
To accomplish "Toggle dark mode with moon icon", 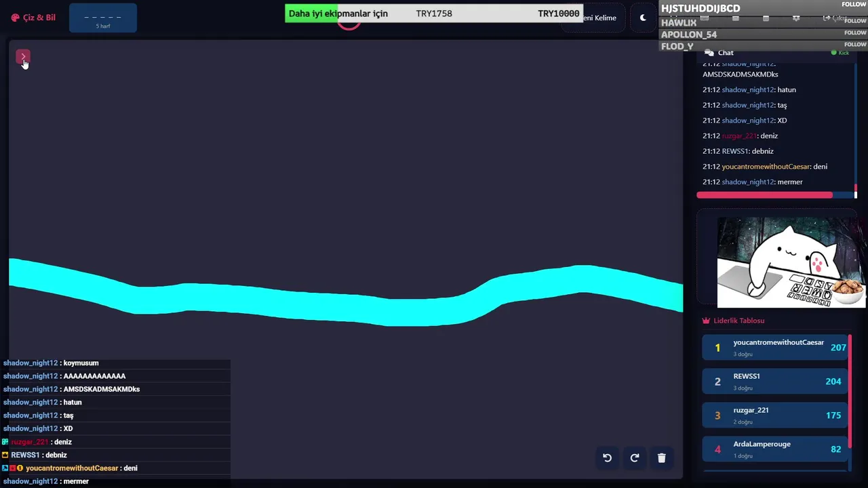I will pos(643,18).
